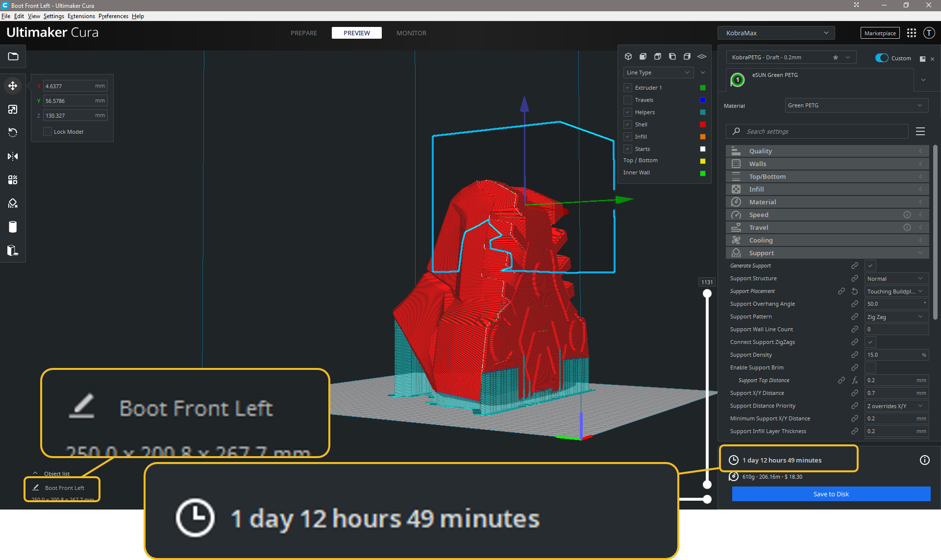Switch to the PREPARE stage
The width and height of the screenshot is (941, 560).
(304, 33)
